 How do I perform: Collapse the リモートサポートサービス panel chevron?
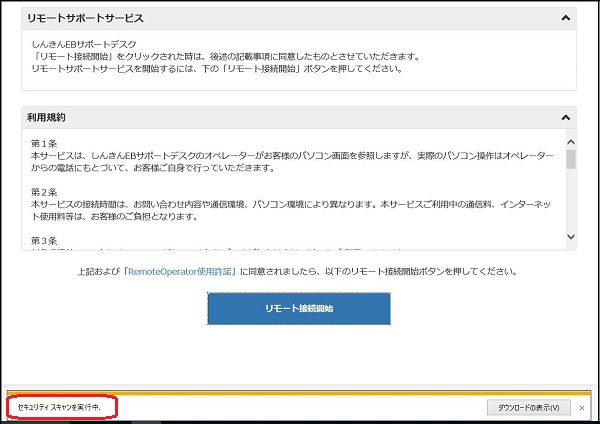click(x=567, y=18)
